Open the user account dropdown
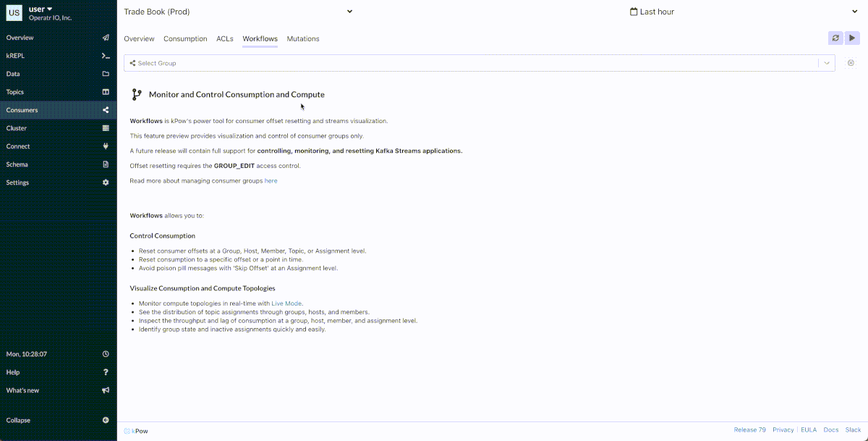The width and height of the screenshot is (868, 441). tap(41, 9)
